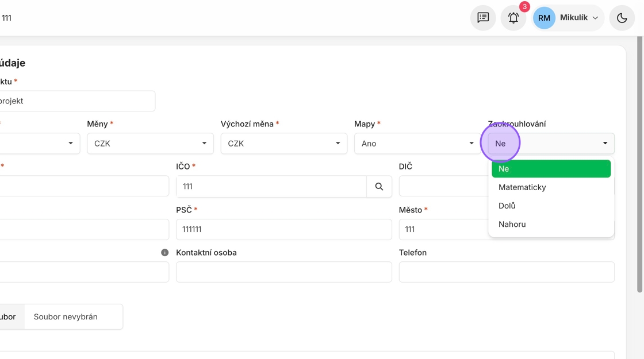Click the info icon near Kontaktní osoba
Screen dimensions: 644x359
[x=164, y=252]
